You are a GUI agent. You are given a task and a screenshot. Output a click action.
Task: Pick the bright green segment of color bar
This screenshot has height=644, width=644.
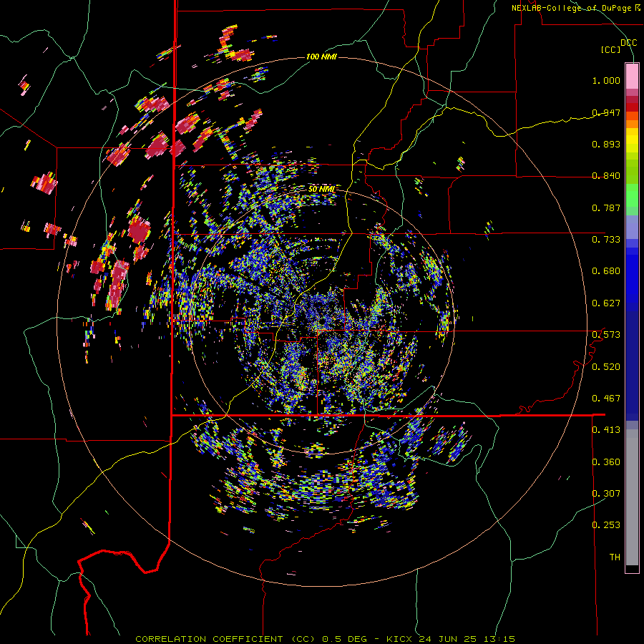pos(632,195)
